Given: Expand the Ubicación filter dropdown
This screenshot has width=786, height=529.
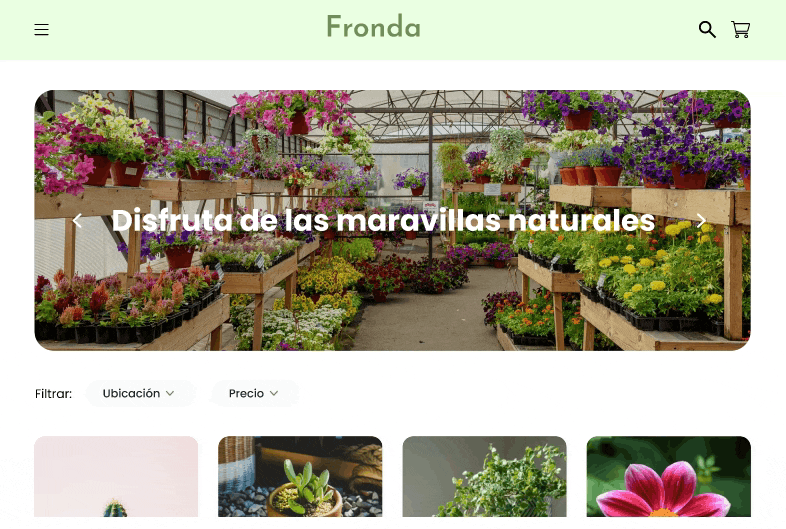Looking at the screenshot, I should pos(140,394).
